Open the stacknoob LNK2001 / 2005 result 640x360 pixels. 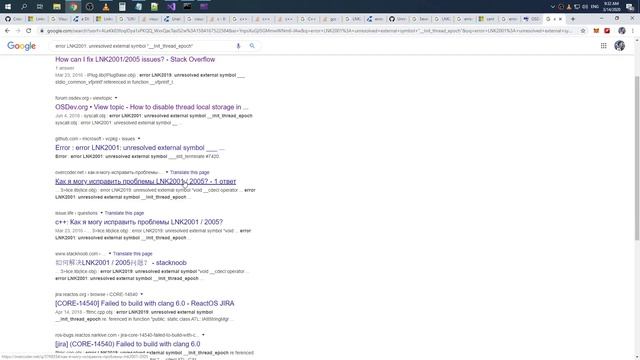point(121,262)
